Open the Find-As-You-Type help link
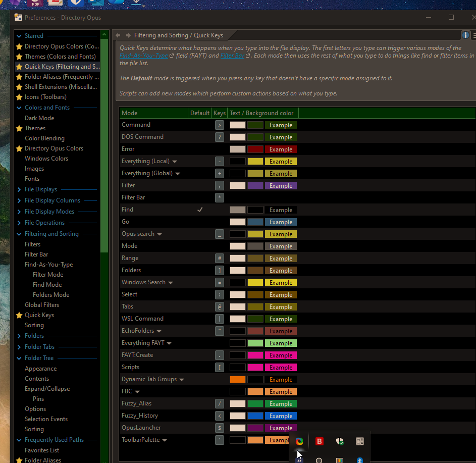 (x=143, y=56)
